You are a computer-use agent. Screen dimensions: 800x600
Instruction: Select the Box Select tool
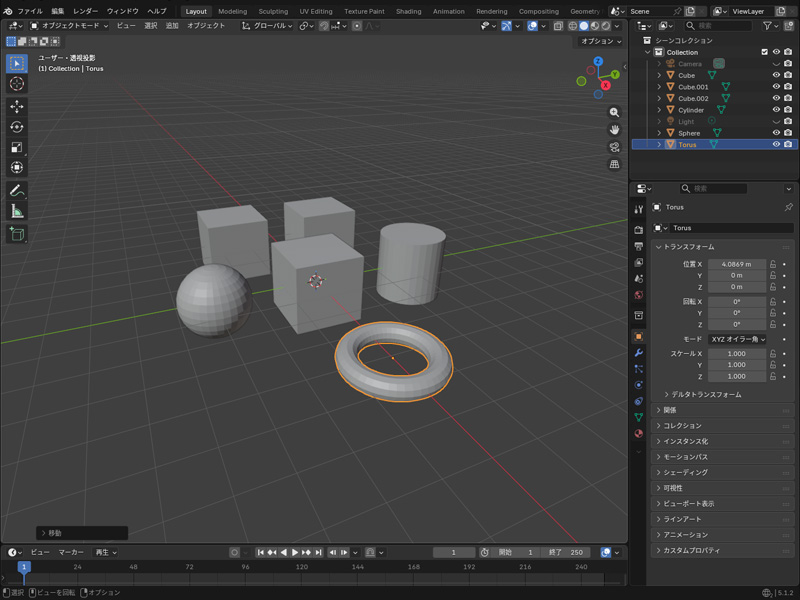coord(17,63)
